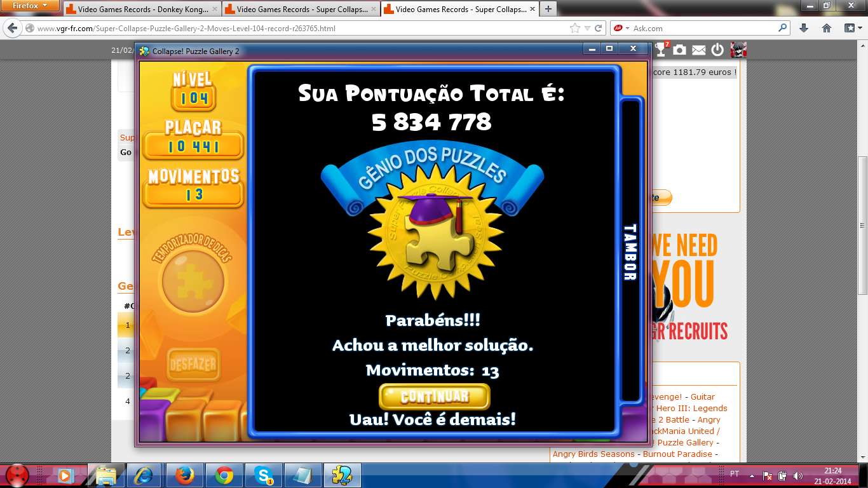Click the Desfazer undo button
Image resolution: width=868 pixels, height=488 pixels.
click(193, 365)
